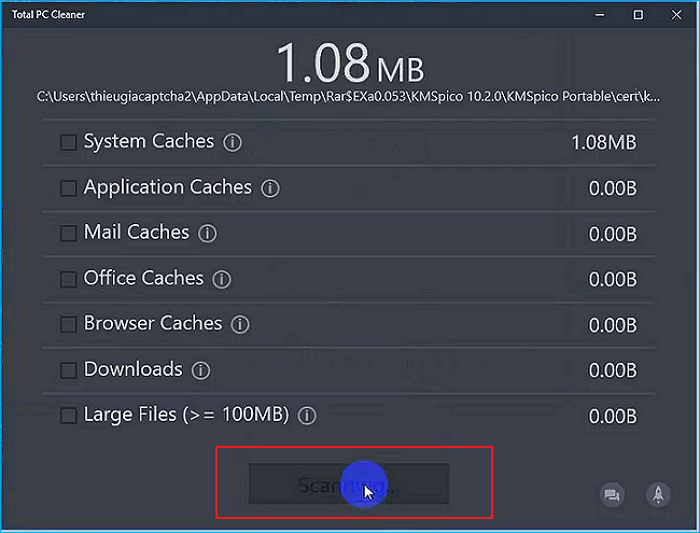Image resolution: width=700 pixels, height=533 pixels.
Task: Show info for Mail Caches
Action: coord(207,233)
